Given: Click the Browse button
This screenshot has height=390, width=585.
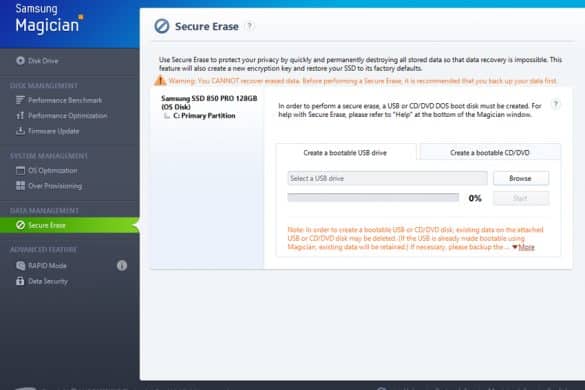Looking at the screenshot, I should point(521,178).
